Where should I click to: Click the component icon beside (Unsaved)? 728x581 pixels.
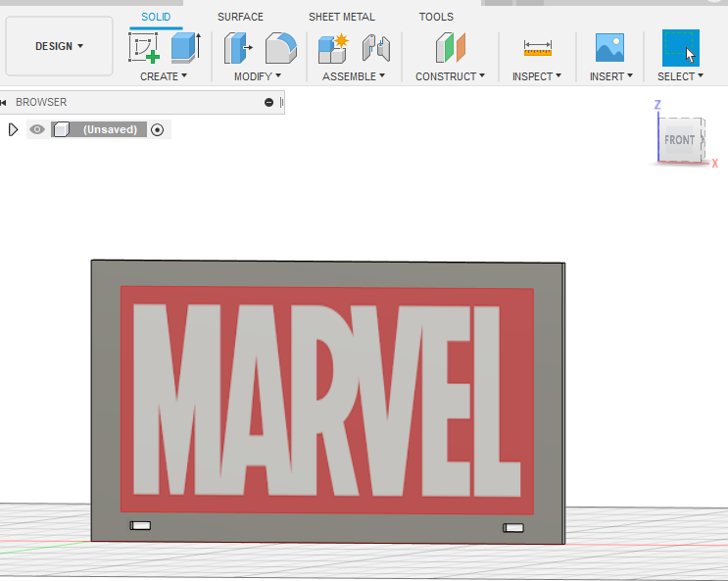pyautogui.click(x=61, y=129)
